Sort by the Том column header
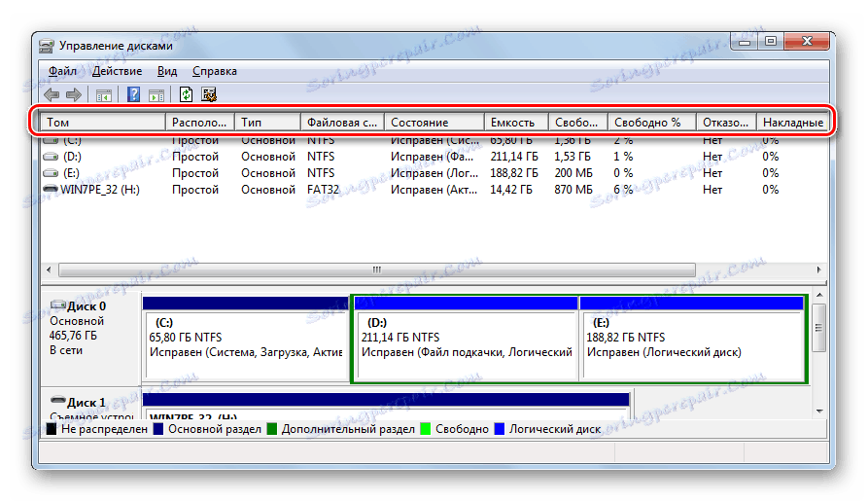This screenshot has height=502, width=868. (x=102, y=123)
